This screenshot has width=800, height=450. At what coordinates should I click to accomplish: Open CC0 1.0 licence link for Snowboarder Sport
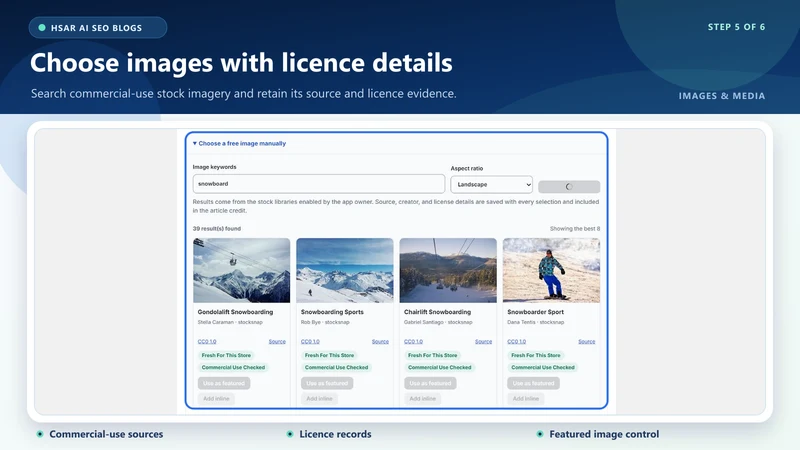pyautogui.click(x=516, y=341)
